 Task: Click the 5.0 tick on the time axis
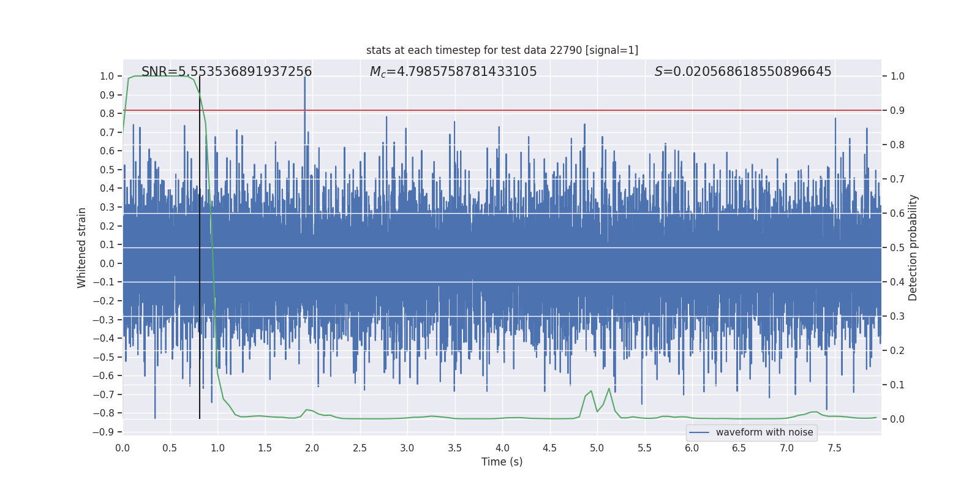(597, 448)
